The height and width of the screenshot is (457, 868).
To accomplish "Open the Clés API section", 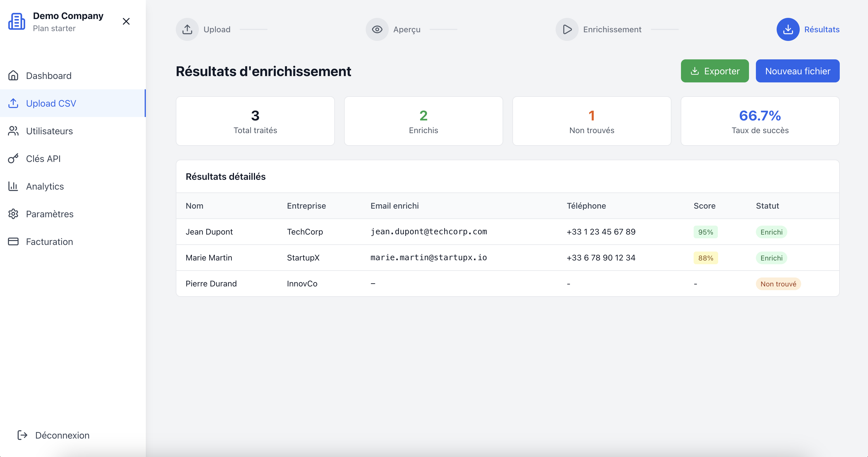I will click(43, 158).
